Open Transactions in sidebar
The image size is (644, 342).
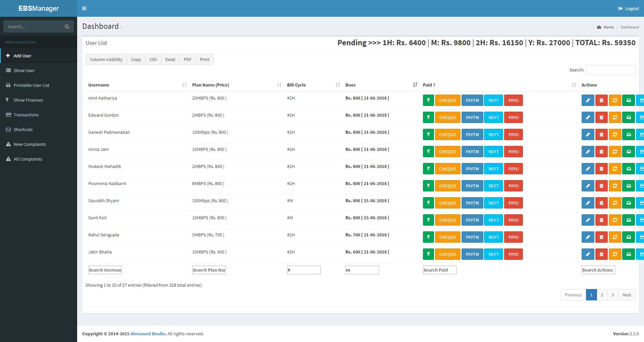(39, 115)
